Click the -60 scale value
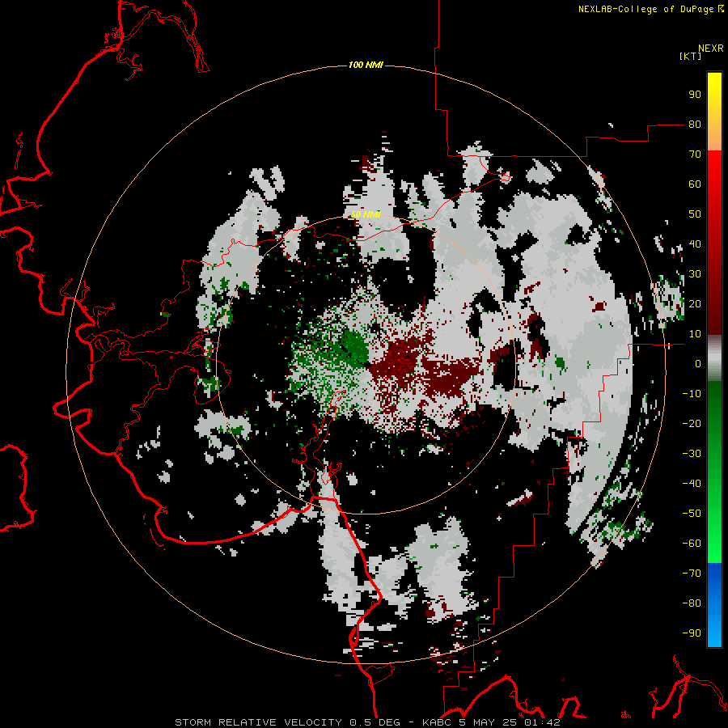 coord(692,544)
